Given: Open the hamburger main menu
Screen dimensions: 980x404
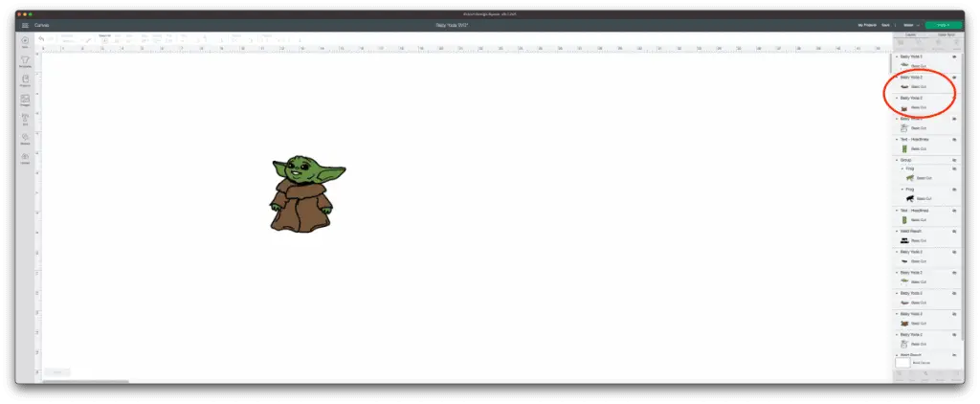Looking at the screenshot, I should [x=25, y=25].
